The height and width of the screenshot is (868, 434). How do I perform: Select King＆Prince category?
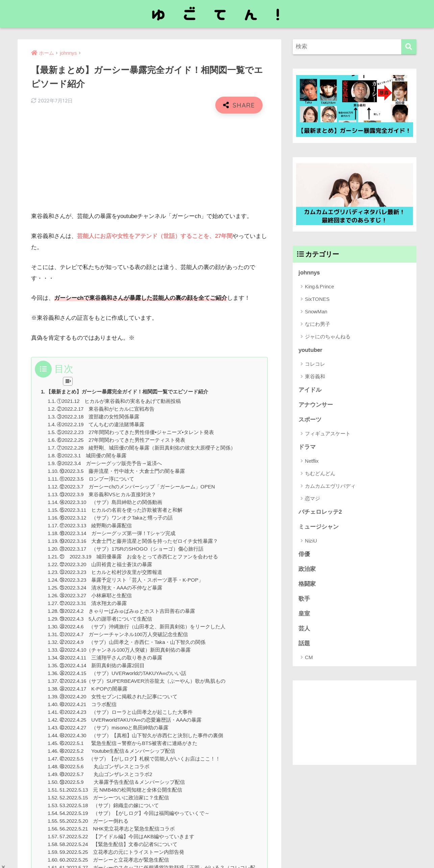tap(319, 287)
